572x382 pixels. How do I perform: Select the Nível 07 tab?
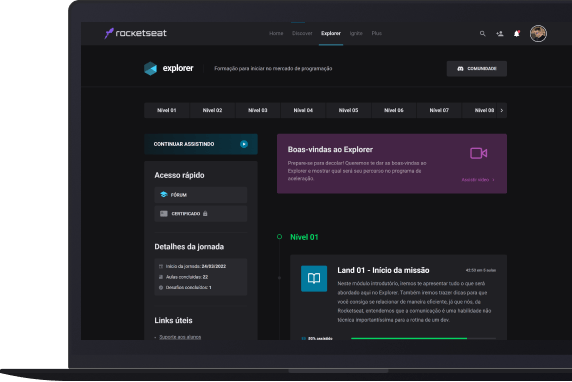439,110
